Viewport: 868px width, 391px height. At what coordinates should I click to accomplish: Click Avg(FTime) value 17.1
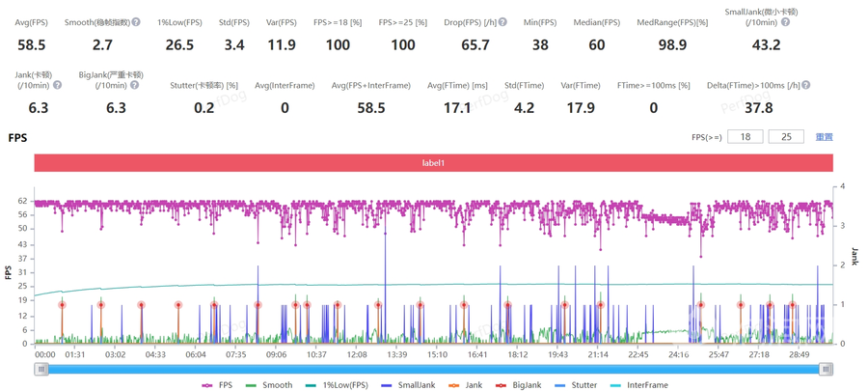click(457, 107)
